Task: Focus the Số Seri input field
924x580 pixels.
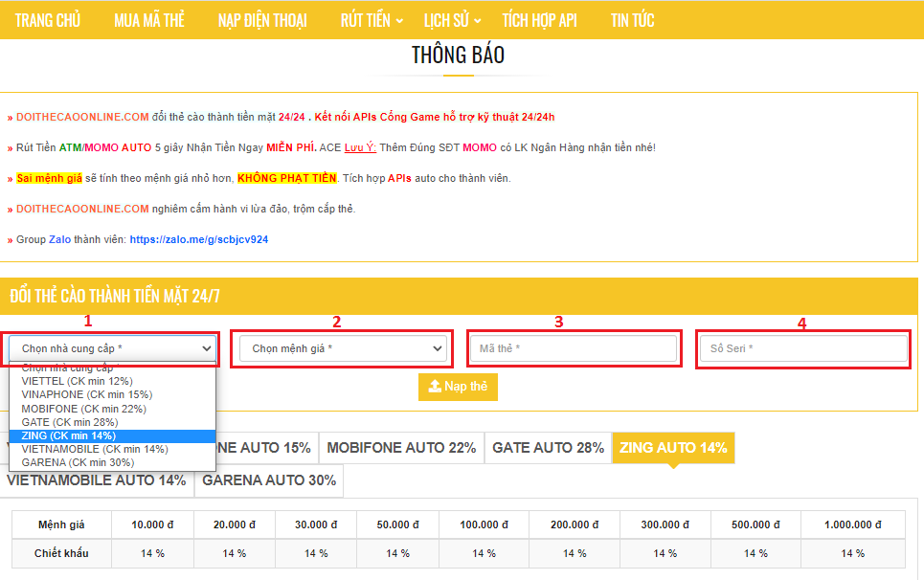Action: pyautogui.click(x=803, y=348)
